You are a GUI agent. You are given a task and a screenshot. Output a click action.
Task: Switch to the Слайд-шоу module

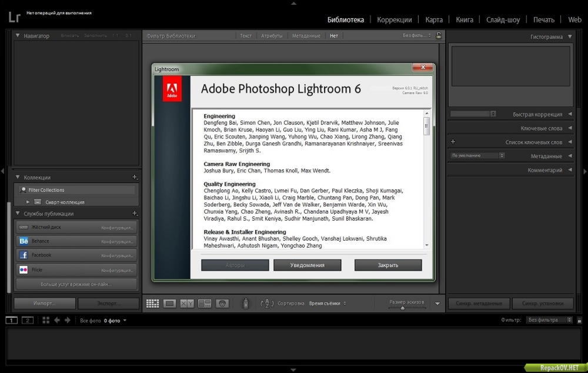(503, 19)
